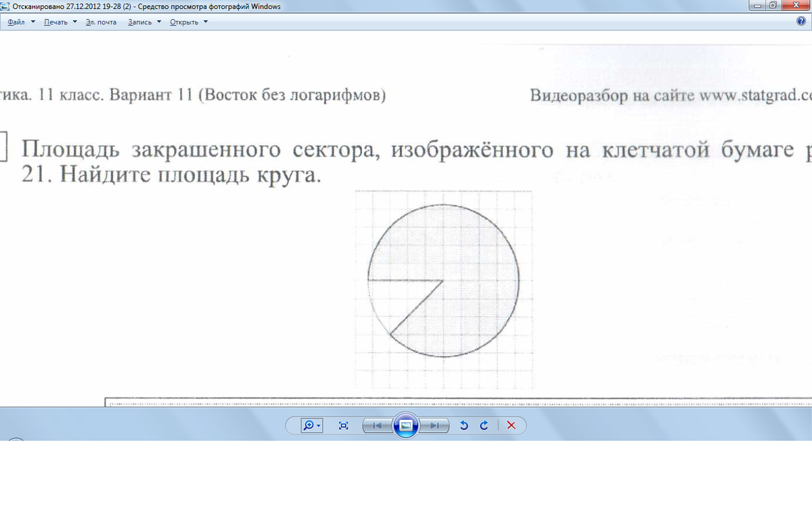
Task: Go to the next picture
Action: click(434, 425)
